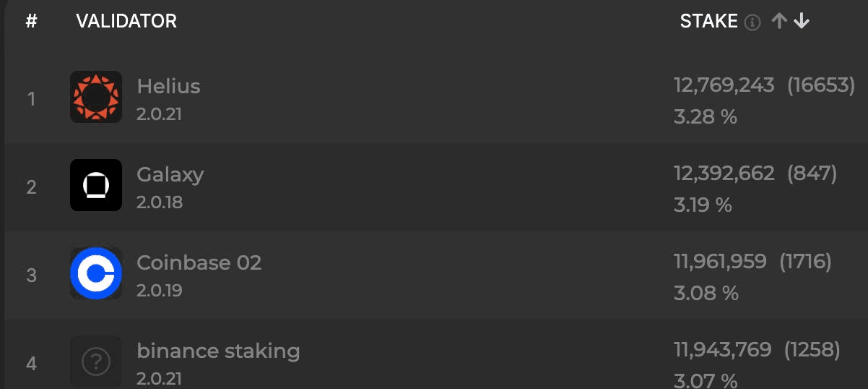Sort stake descending with down arrow
868x389 pixels.
pyautogui.click(x=801, y=22)
